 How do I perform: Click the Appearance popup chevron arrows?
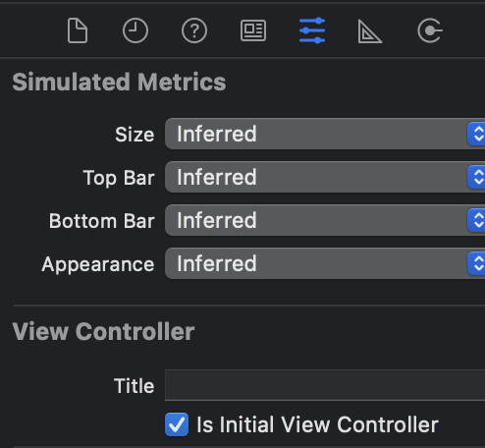476,263
